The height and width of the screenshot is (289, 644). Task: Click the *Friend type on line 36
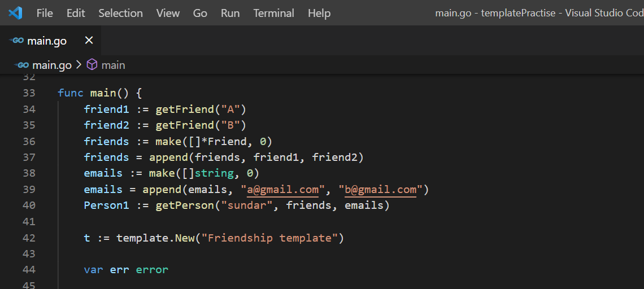[224, 142]
